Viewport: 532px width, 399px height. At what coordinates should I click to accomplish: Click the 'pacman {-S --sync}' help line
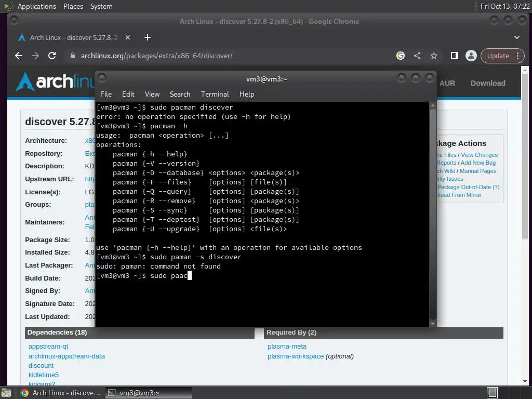point(206,210)
